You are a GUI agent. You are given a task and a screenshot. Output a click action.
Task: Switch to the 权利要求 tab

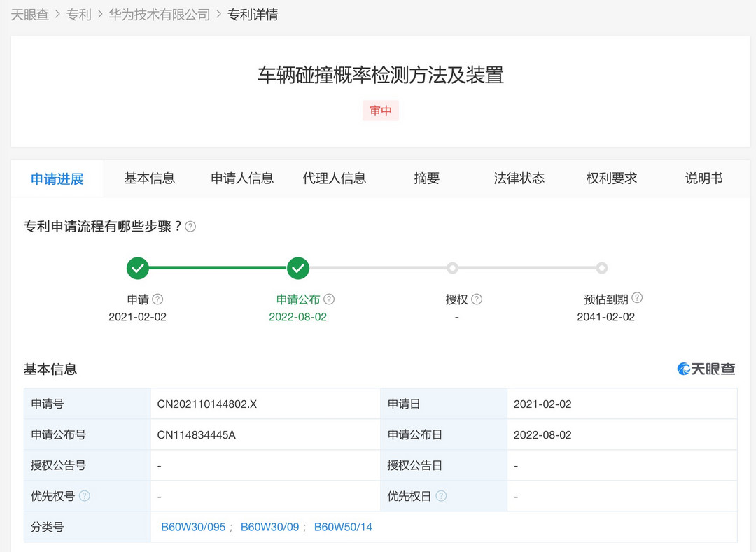click(x=612, y=178)
